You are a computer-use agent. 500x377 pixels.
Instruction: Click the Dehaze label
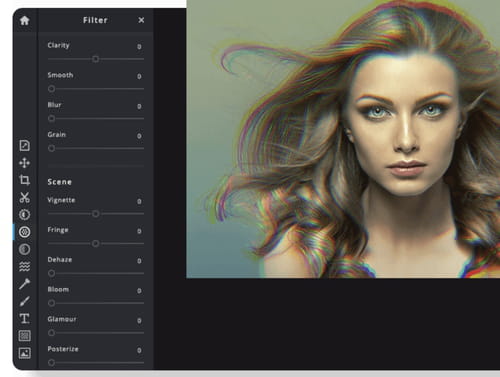coord(60,259)
